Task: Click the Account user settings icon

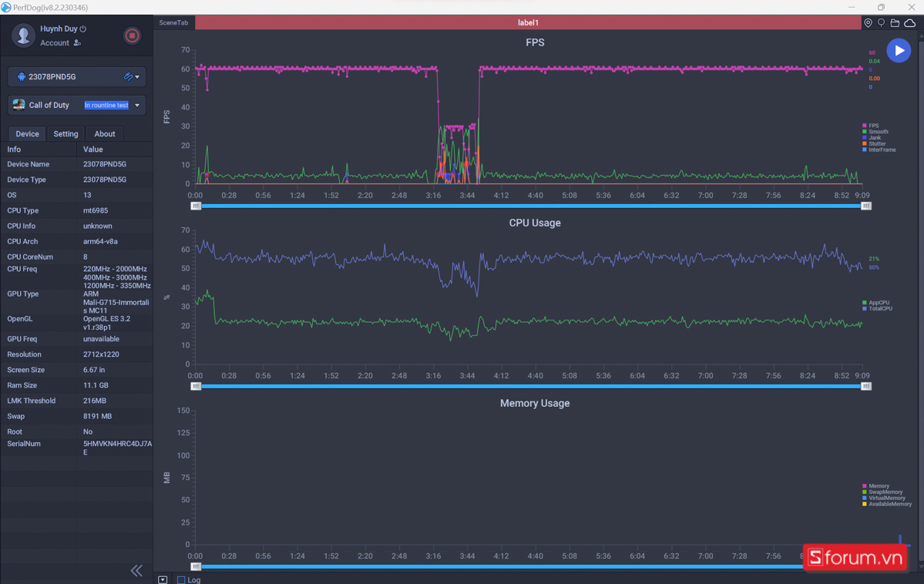Action: tap(77, 43)
